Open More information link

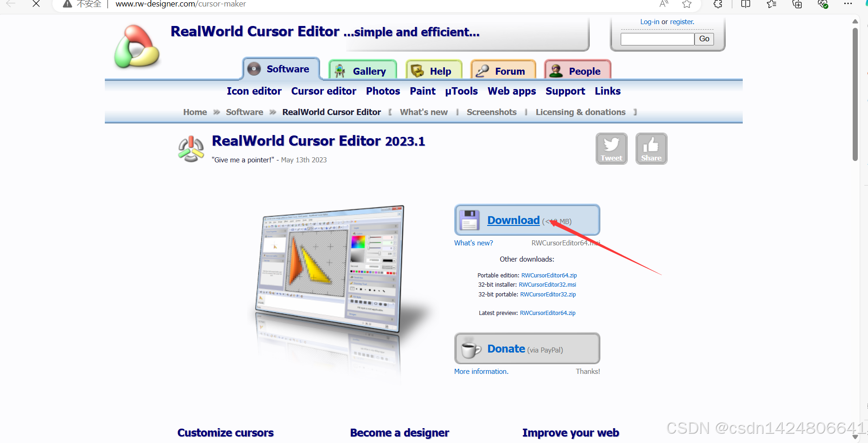pos(481,372)
